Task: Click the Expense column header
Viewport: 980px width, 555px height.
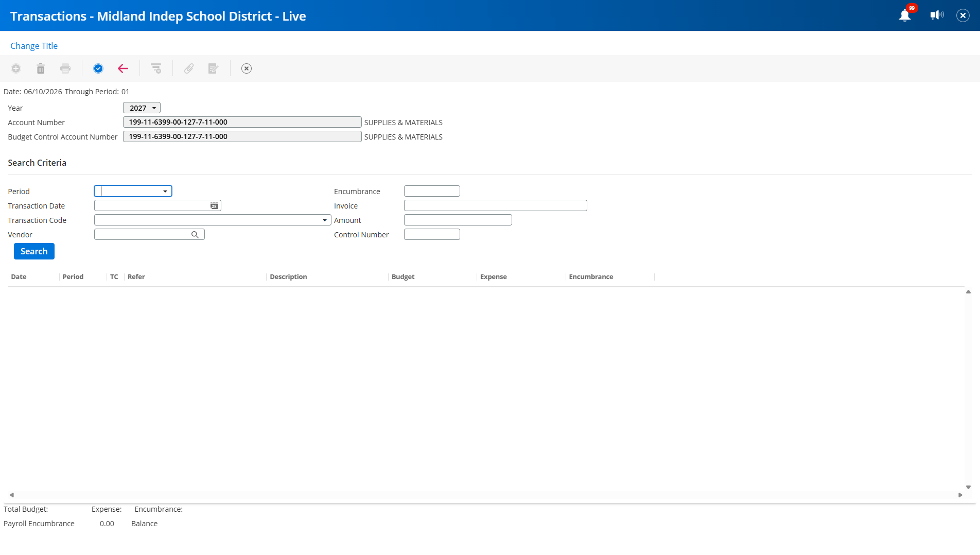Action: pyautogui.click(x=494, y=277)
